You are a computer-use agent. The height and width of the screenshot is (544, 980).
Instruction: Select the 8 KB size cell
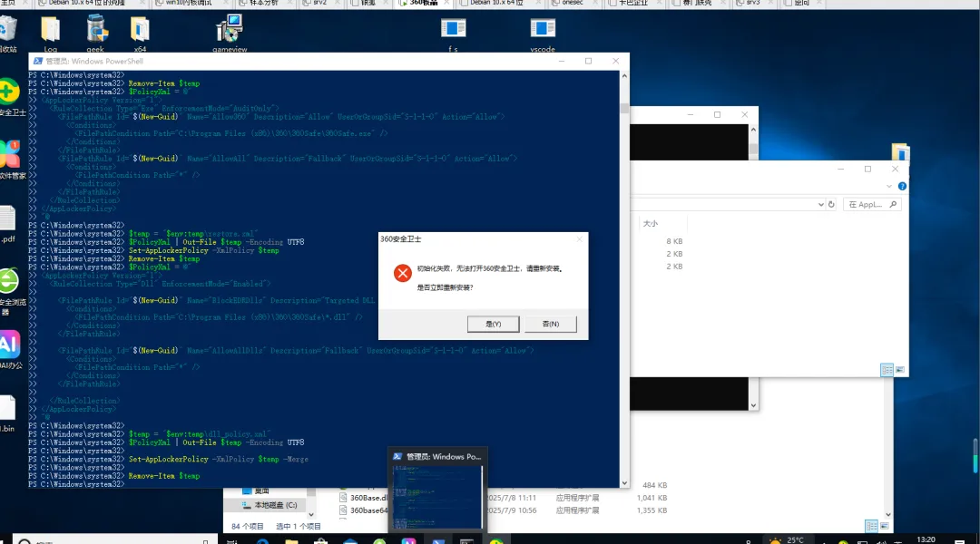(673, 241)
